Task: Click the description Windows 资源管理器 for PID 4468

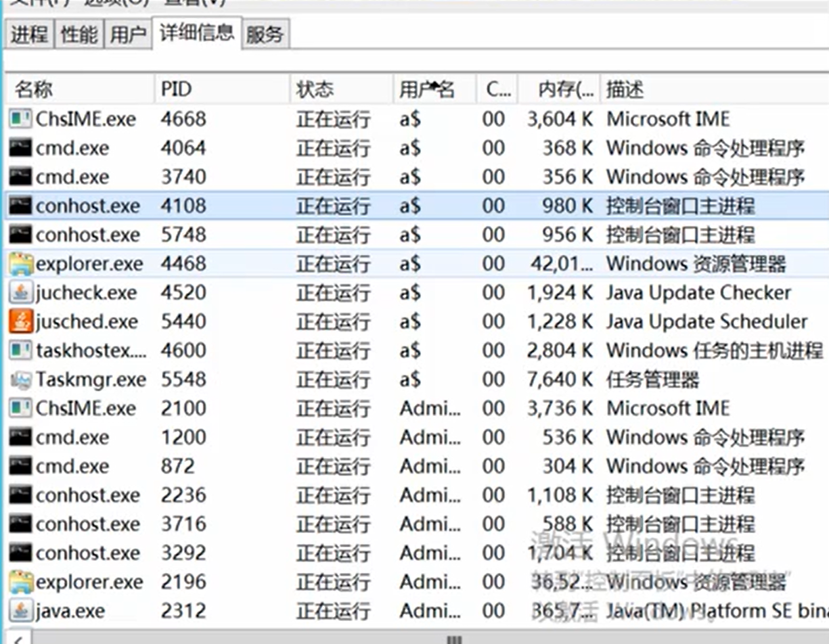Action: [x=696, y=263]
